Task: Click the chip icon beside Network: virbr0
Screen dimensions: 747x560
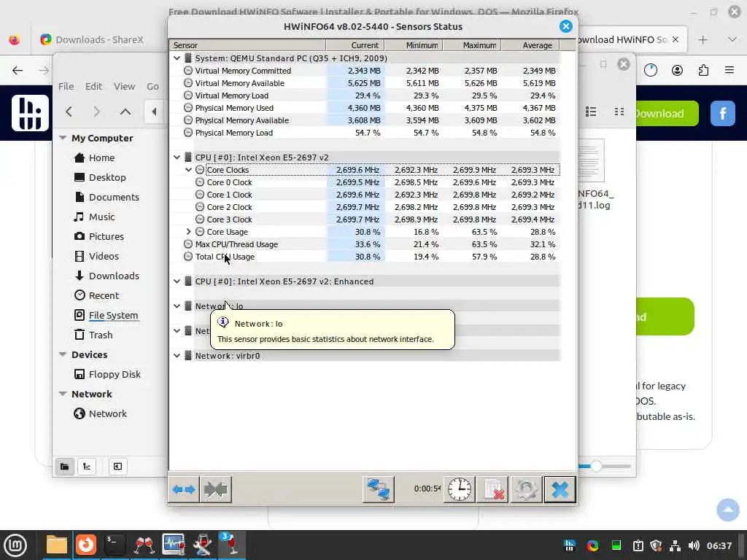Action: pyautogui.click(x=188, y=355)
